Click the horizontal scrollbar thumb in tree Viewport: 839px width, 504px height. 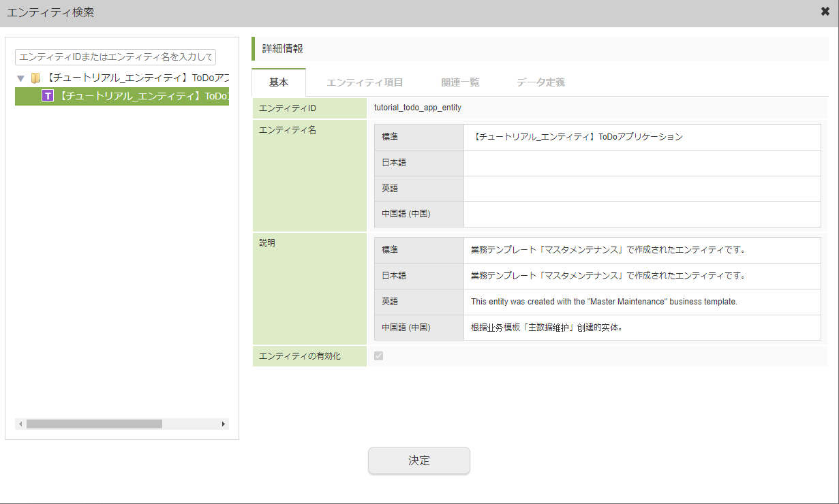[94, 424]
